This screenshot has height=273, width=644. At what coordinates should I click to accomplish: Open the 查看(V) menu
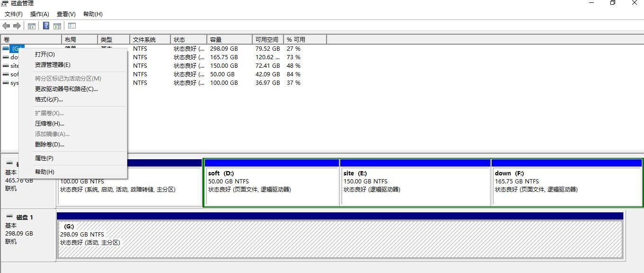[66, 14]
